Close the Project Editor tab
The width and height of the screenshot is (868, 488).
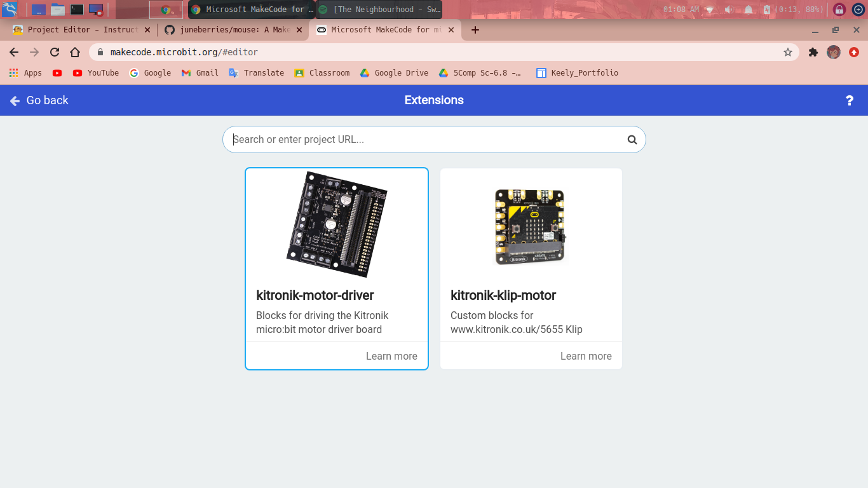point(147,30)
